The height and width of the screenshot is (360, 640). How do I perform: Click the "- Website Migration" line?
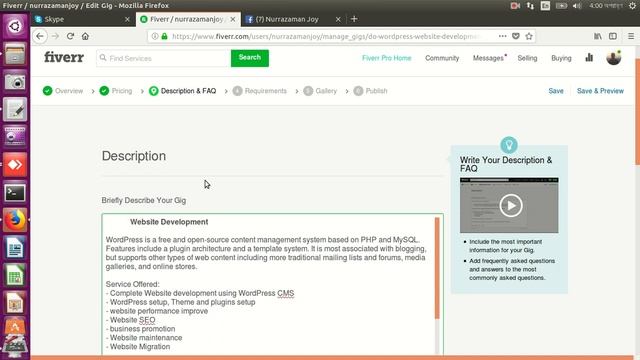138,347
